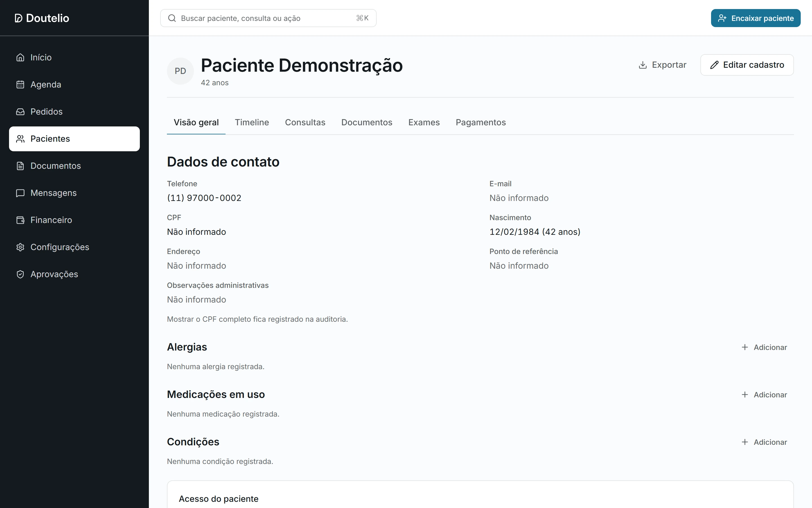Screen dimensions: 812x508
Task: Click the Editar cadastro button text
Action: (753, 65)
